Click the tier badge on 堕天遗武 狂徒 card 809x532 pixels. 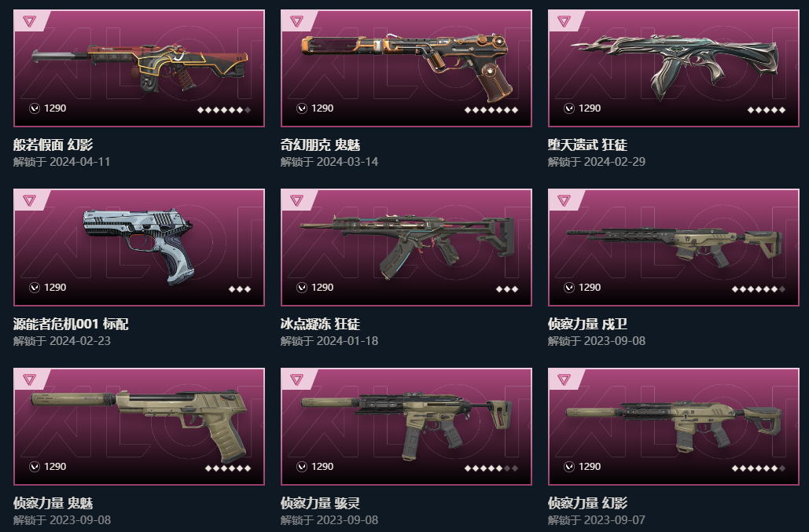pos(564,21)
